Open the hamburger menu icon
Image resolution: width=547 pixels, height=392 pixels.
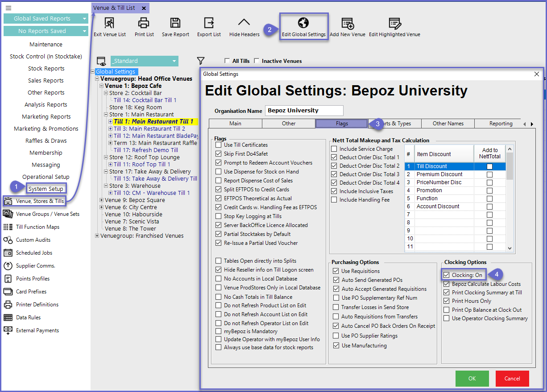tap(8, 8)
